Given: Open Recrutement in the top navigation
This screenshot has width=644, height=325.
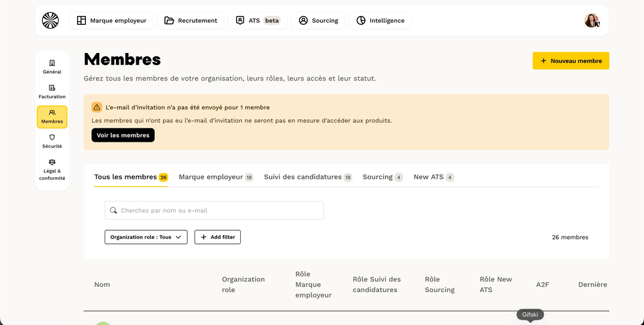Looking at the screenshot, I should tap(191, 21).
